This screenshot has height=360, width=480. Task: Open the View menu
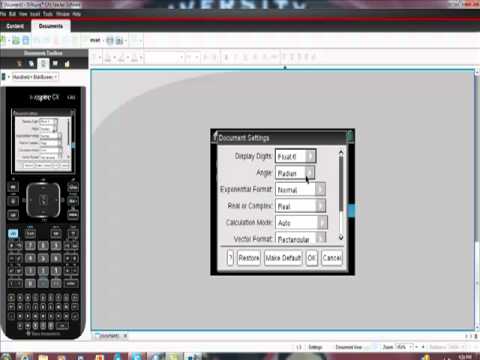[x=23, y=14]
